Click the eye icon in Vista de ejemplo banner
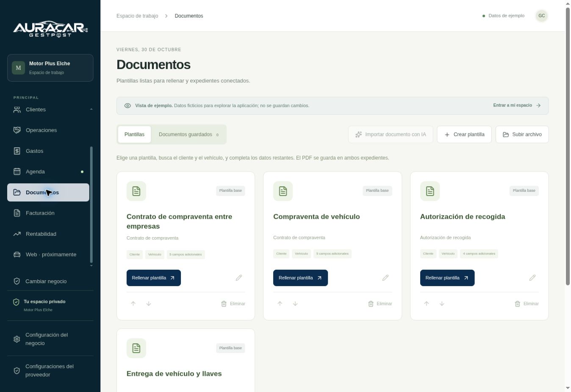 (x=128, y=105)
